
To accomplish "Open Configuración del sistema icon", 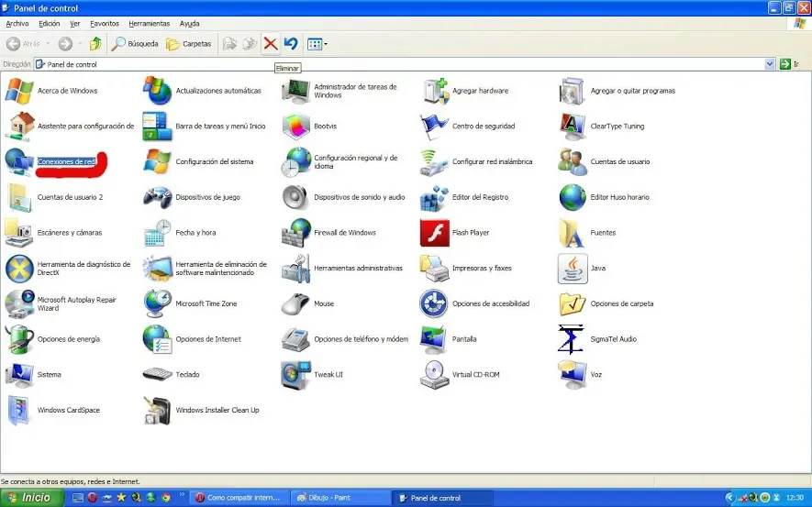I will click(x=158, y=162).
